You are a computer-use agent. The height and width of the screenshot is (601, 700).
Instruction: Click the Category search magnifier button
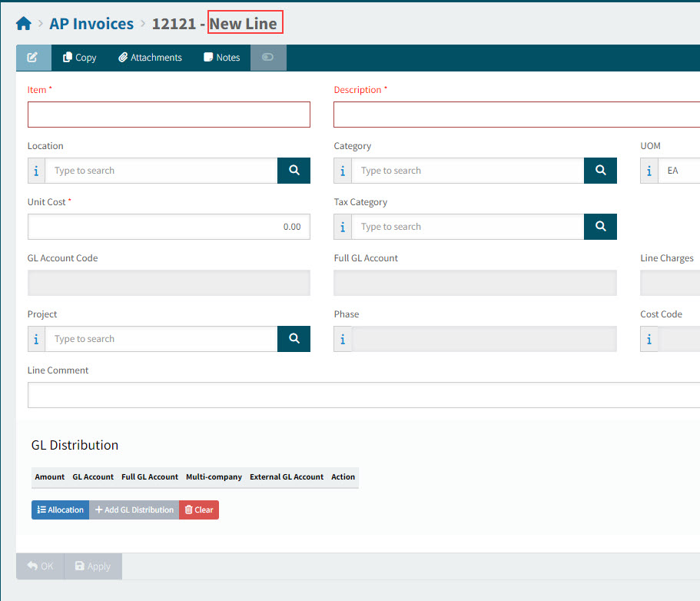(x=600, y=171)
